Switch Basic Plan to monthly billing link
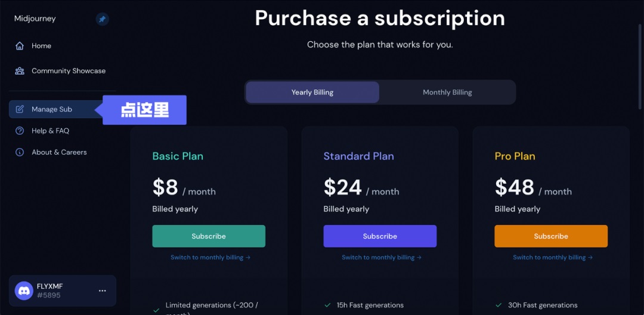Viewport: 644px width, 315px height. point(210,258)
